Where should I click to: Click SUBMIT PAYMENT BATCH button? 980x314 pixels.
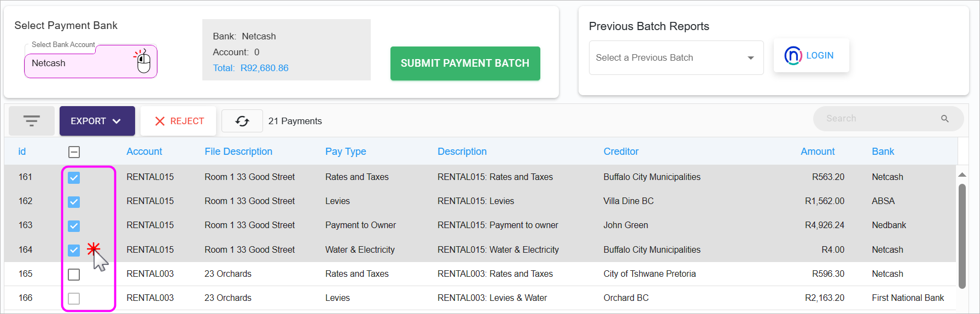465,63
